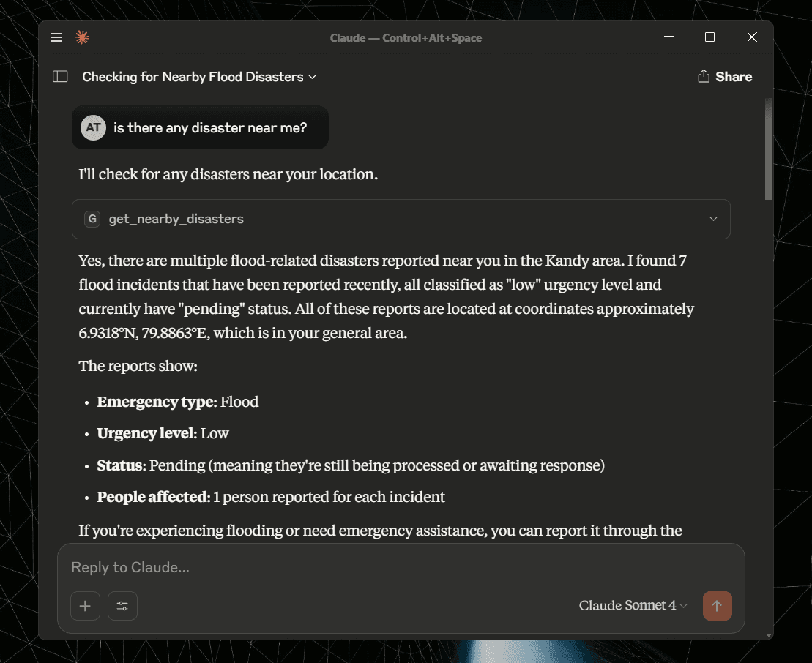Expand the get_nearby_disasters tool result chevron
Viewport: 812px width, 663px height.
click(x=713, y=218)
